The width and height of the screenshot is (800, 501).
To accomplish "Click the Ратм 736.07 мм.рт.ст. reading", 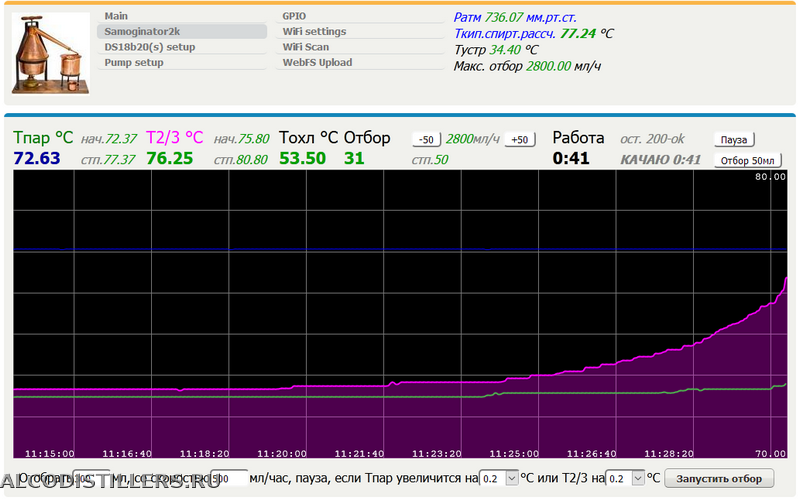I will pos(515,17).
